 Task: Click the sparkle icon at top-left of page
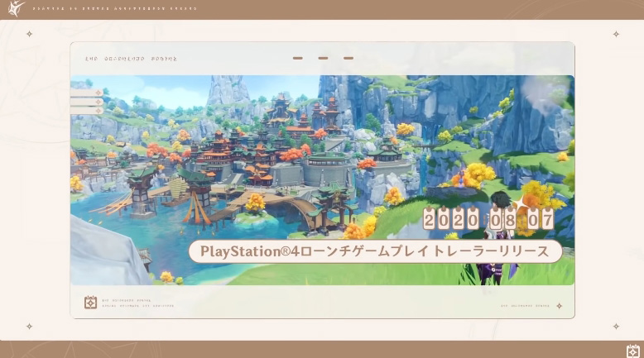29,34
